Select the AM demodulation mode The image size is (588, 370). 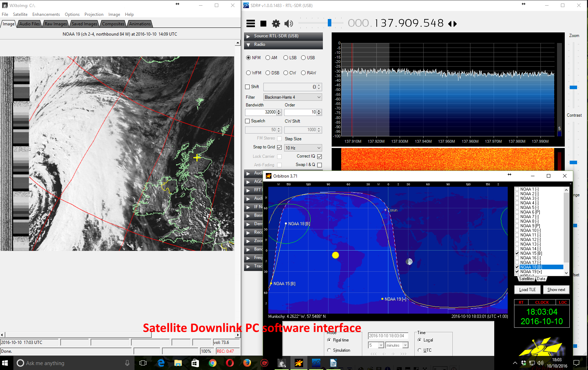268,58
